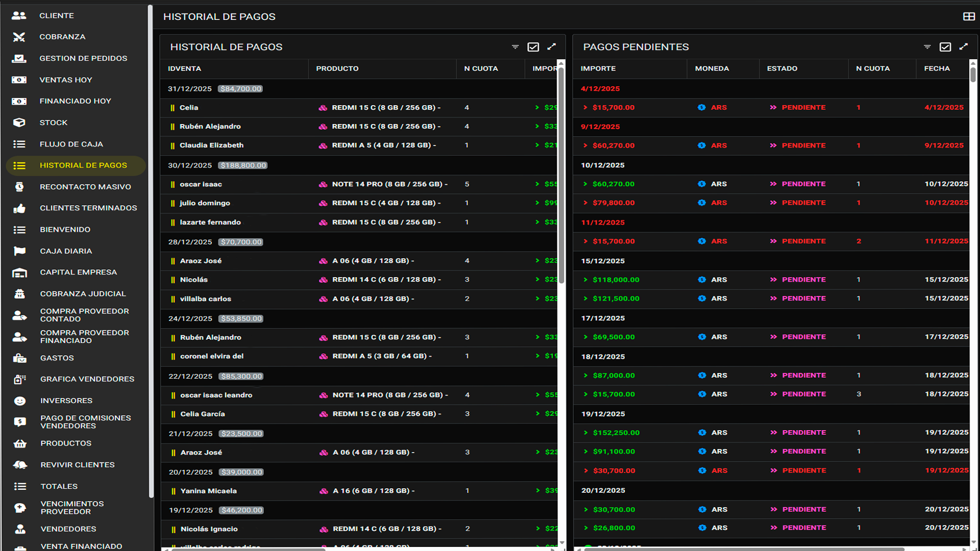Click the $84,700.00 total badge for 31/12/2025

(x=240, y=89)
